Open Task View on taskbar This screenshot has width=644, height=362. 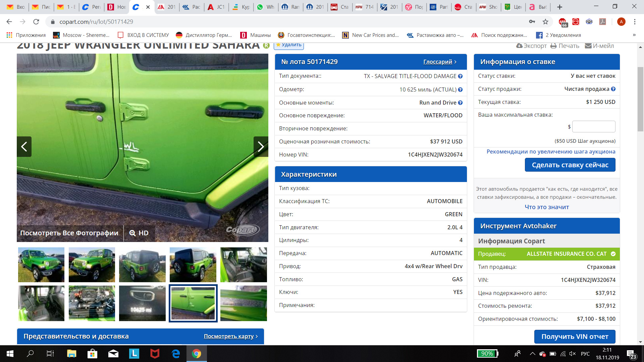pyautogui.click(x=50, y=354)
